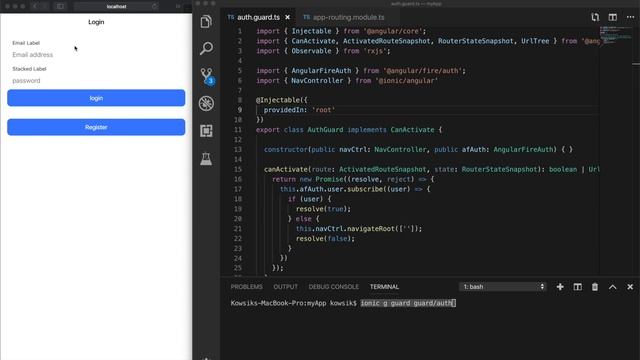The image size is (640, 360).
Task: Click "providedIn: 'root'" on line 9
Action: pyautogui.click(x=299, y=110)
